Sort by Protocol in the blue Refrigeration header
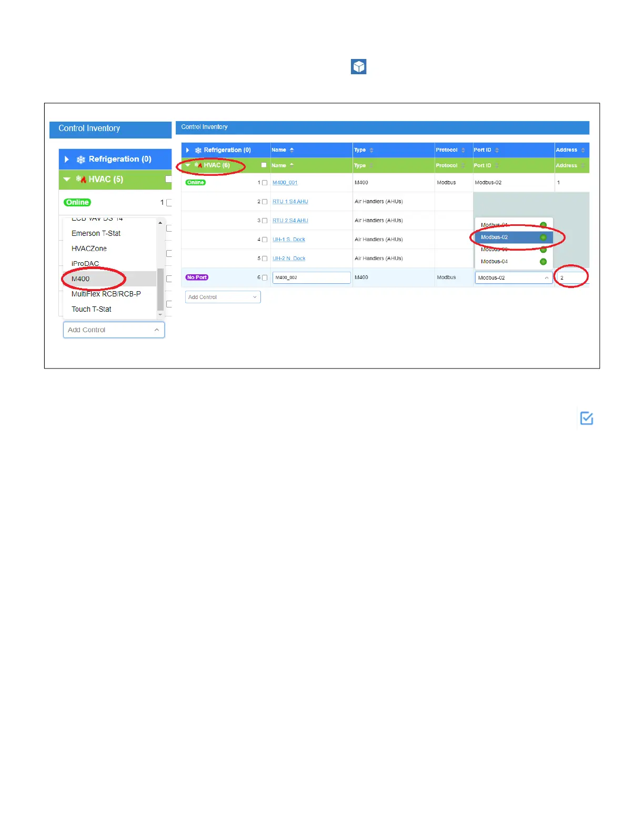644x834 pixels. [x=464, y=150]
